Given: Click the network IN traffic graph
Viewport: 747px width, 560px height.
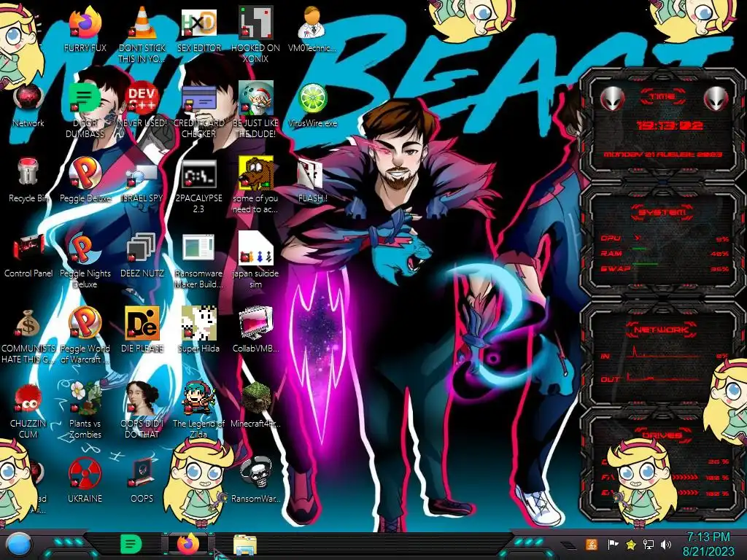Looking at the screenshot, I should pyautogui.click(x=663, y=353).
